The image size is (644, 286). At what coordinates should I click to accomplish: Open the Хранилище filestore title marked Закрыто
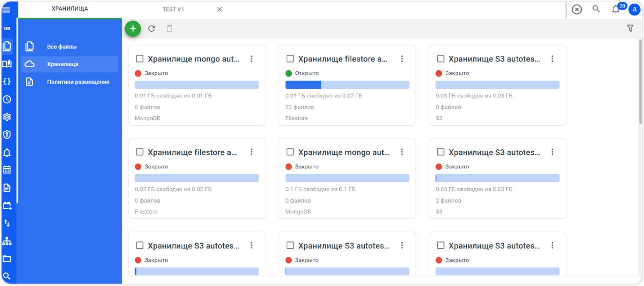[192, 152]
